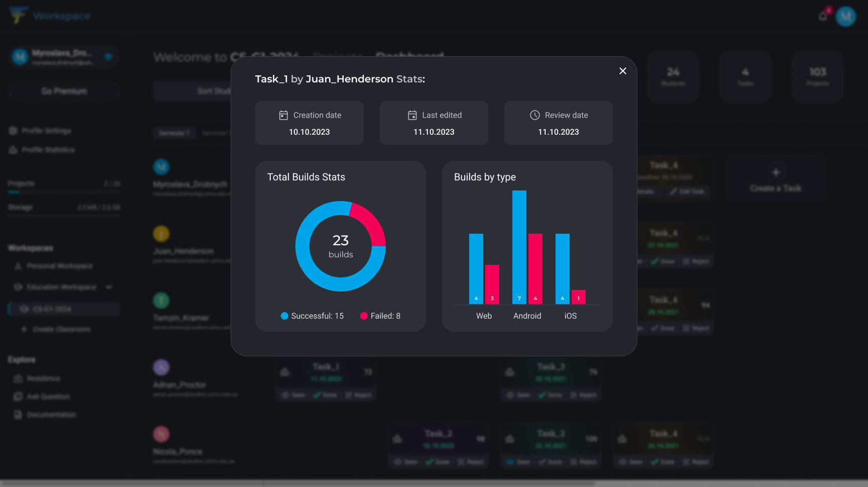This screenshot has width=868, height=487.
Task: Close the Task_1 stats dialog
Action: coord(623,71)
